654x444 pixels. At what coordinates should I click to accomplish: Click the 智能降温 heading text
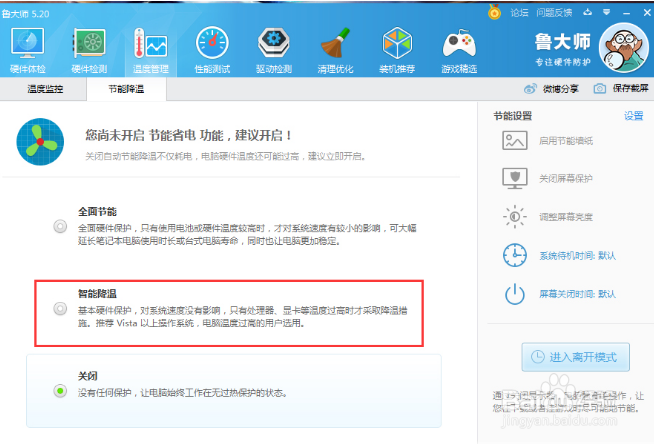(x=97, y=293)
